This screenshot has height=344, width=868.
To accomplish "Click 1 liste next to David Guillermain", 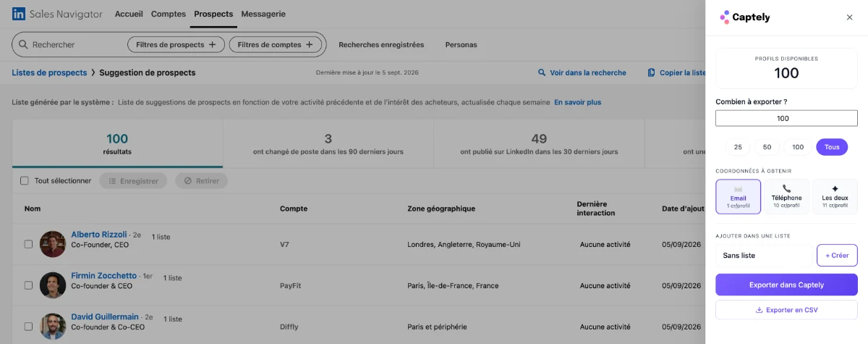I will [x=174, y=319].
